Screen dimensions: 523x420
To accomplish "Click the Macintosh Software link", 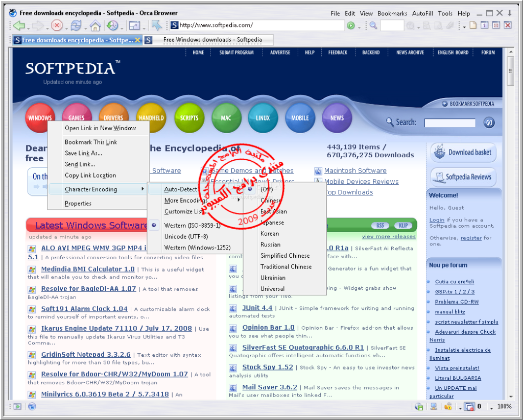I will click(355, 170).
